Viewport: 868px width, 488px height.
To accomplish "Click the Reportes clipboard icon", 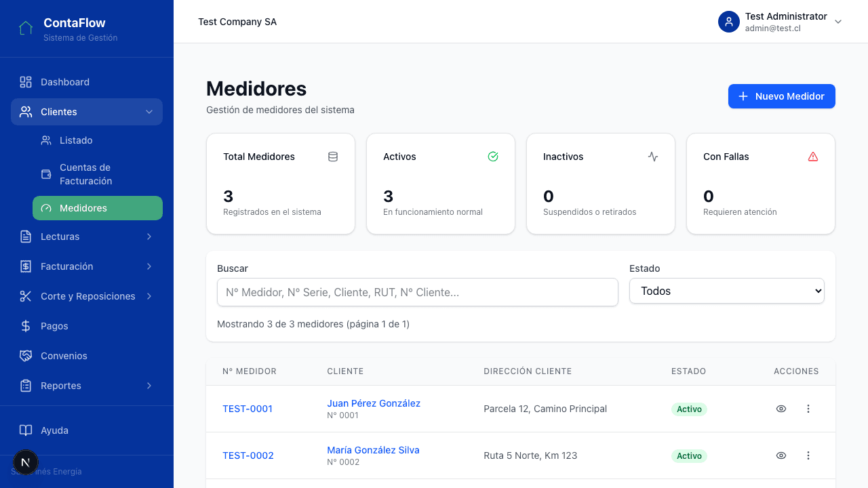I will tap(26, 386).
